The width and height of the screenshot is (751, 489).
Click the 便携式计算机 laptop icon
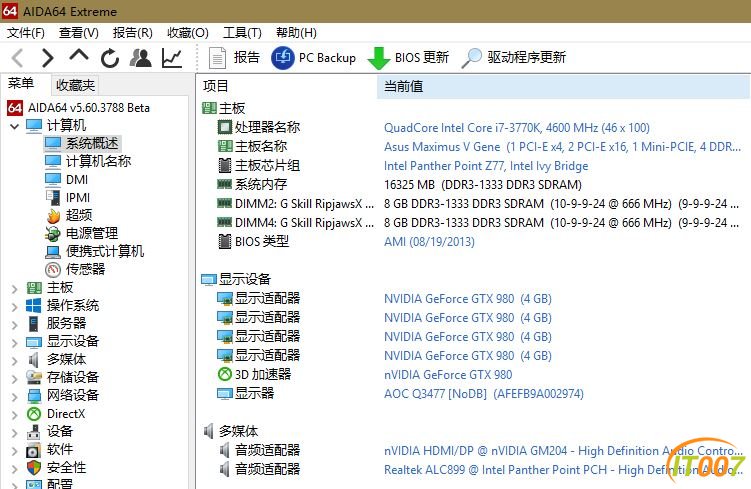tap(53, 251)
